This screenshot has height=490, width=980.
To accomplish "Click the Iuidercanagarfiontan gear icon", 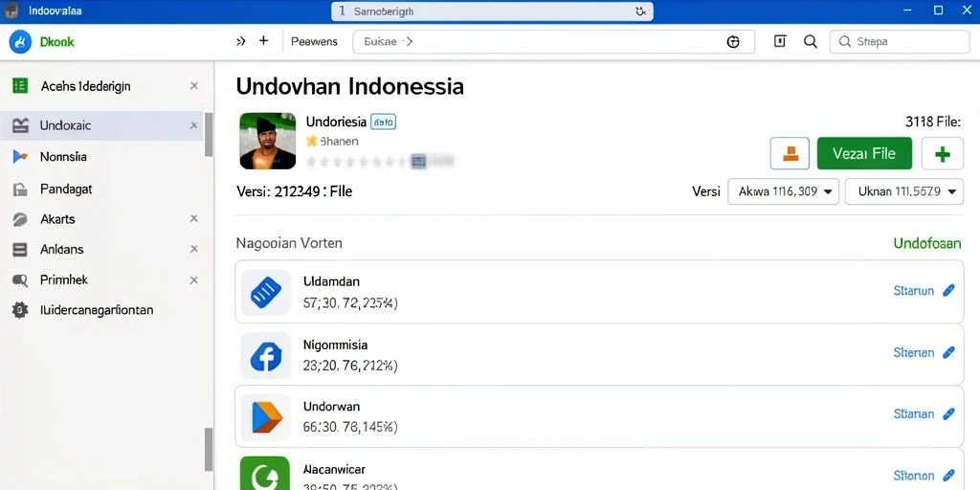I will click(20, 310).
